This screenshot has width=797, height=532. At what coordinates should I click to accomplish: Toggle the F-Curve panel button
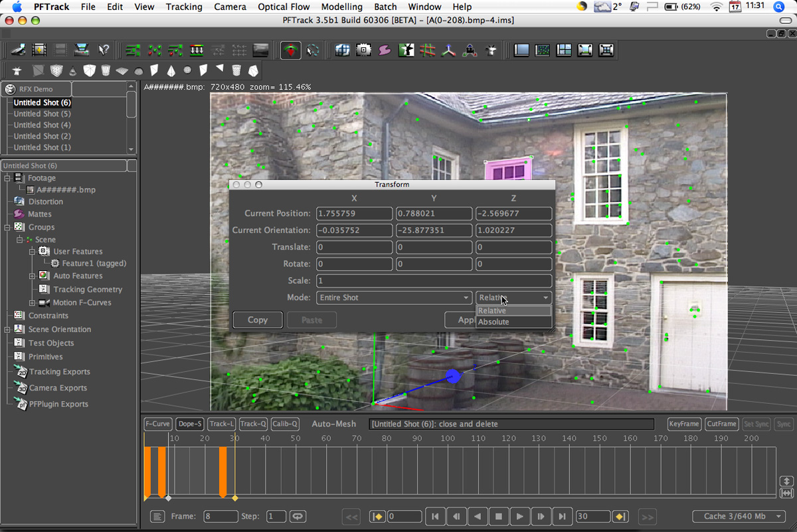pyautogui.click(x=158, y=424)
